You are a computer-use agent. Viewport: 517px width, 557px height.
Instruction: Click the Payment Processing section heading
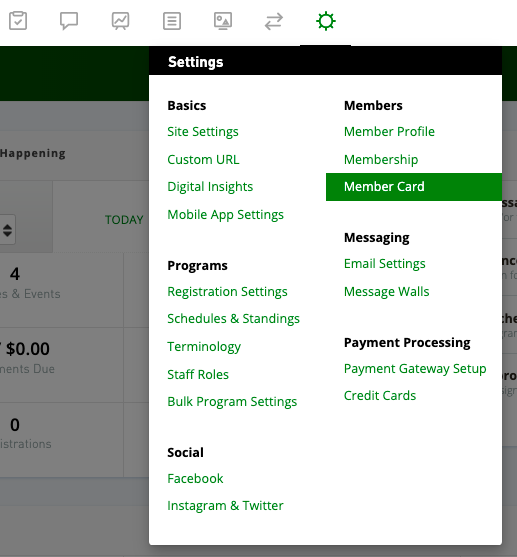tap(407, 343)
